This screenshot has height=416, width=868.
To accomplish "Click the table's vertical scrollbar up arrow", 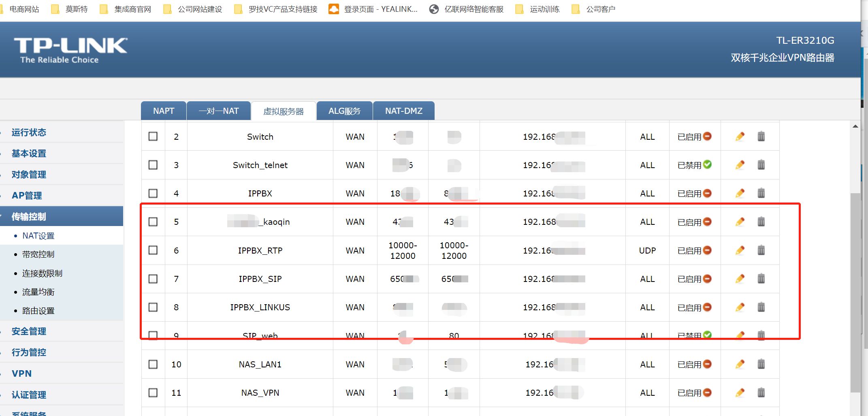I will (x=855, y=126).
